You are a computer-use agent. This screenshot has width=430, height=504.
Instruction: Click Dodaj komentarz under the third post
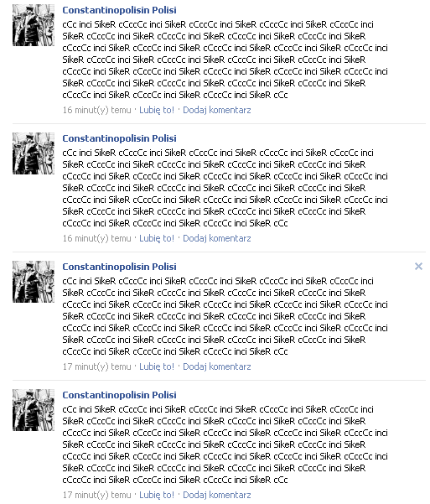click(217, 366)
